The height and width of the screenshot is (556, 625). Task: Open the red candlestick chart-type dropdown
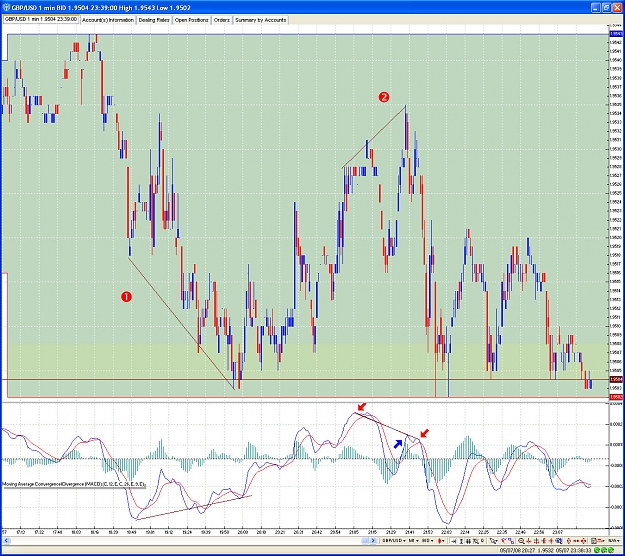[x=441, y=541]
